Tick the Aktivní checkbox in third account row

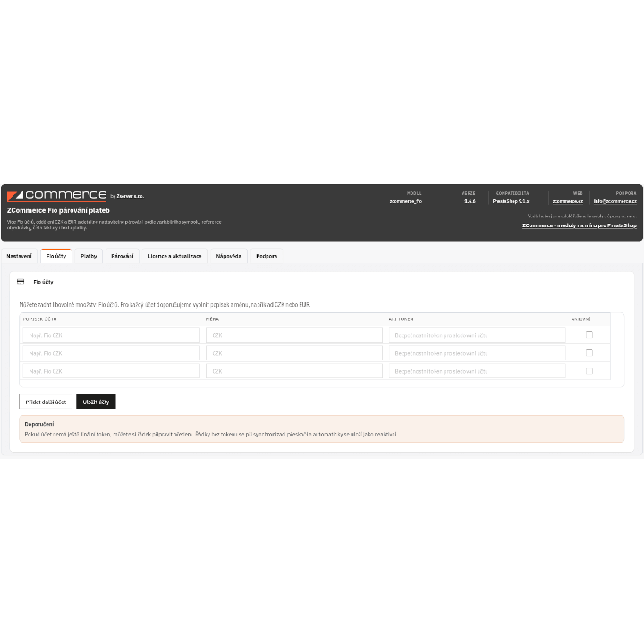tap(589, 371)
